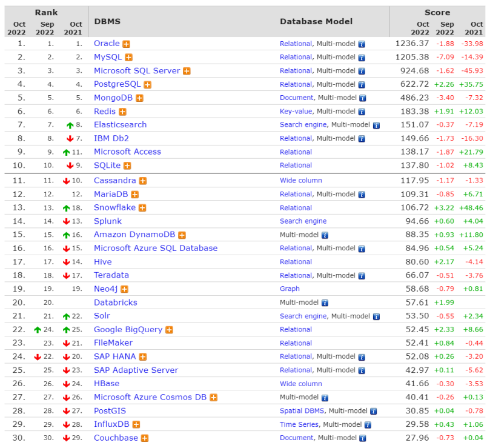Click the info icon in the PostGIS row
Viewport: 490px width, 448px height.
point(374,412)
